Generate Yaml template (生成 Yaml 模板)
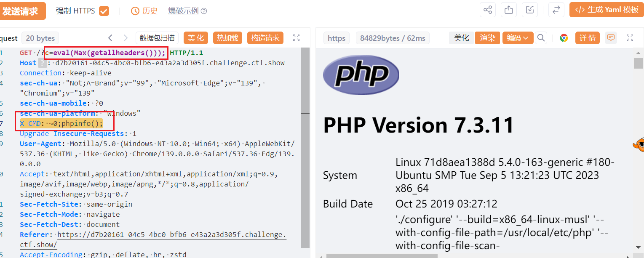Viewport: 644px width, 258px height. (x=607, y=10)
